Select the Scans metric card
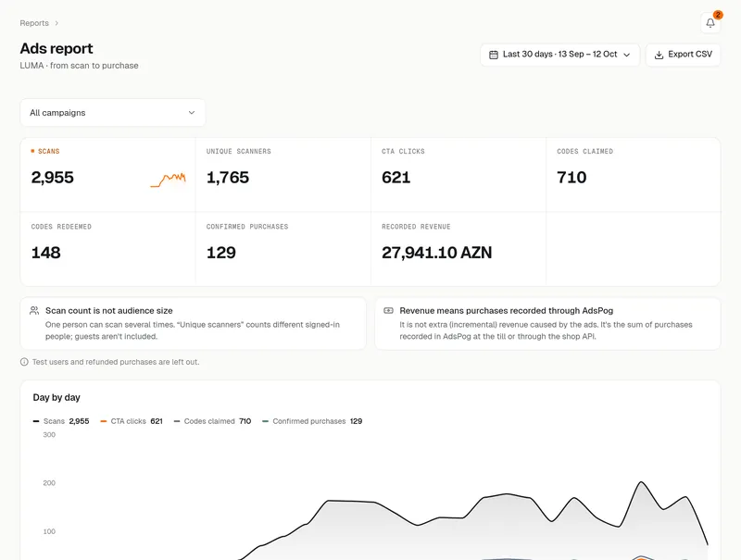The width and height of the screenshot is (741, 560). tap(107, 175)
